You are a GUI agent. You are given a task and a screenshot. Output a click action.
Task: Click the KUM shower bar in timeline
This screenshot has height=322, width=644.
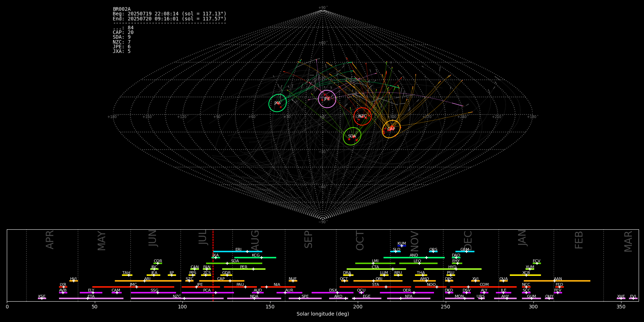(x=402, y=246)
